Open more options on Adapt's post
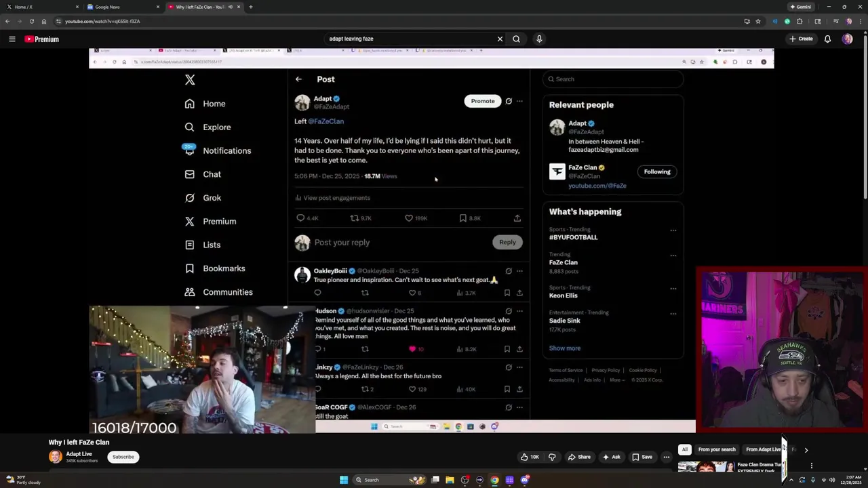 tap(519, 101)
